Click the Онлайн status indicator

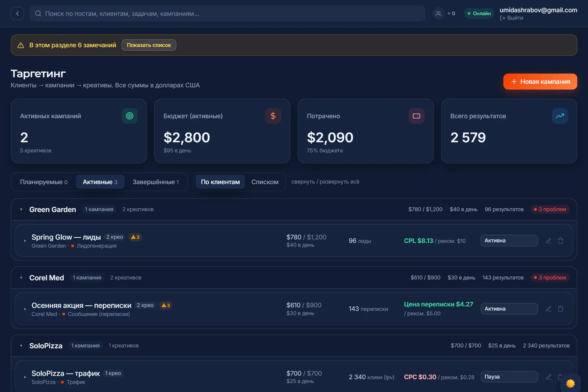(479, 14)
